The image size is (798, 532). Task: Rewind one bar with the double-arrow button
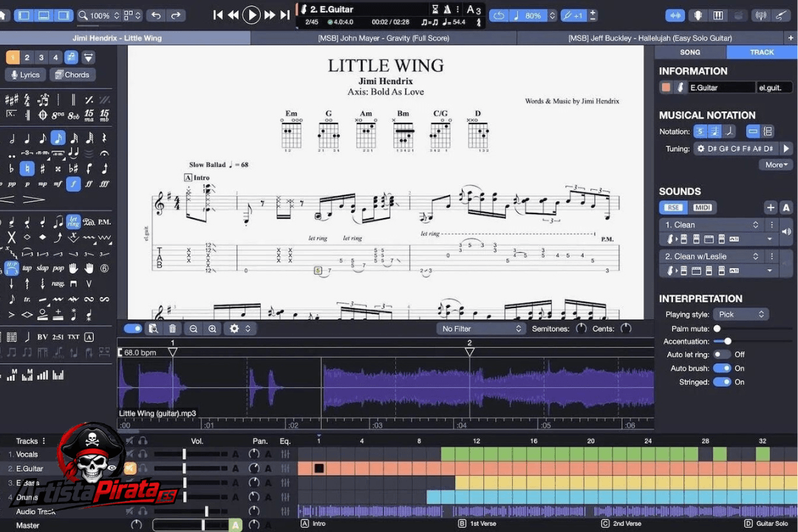coord(233,16)
